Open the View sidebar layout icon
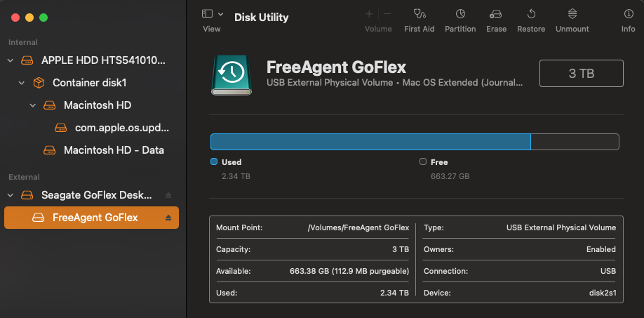Viewport: 644px width, 318px height. [x=208, y=14]
